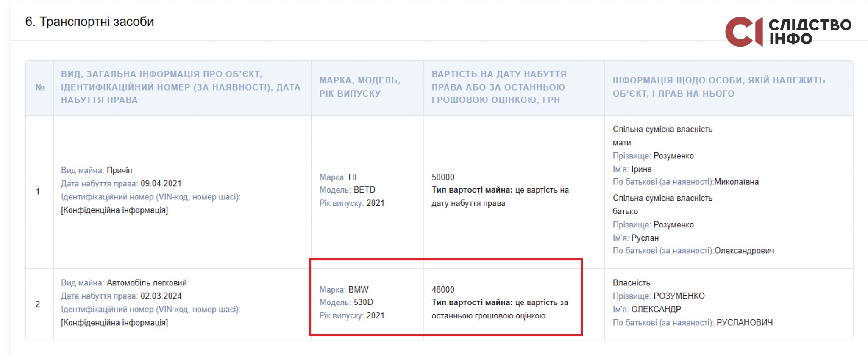
Task: Click the СЛІДСТВО ІНФО logo text
Action: point(810,32)
